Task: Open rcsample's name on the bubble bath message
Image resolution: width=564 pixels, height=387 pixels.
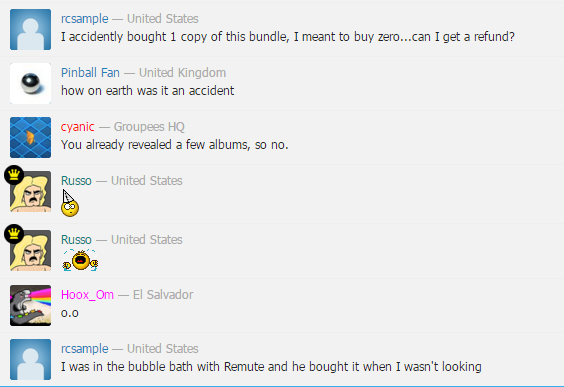Action: pos(85,349)
